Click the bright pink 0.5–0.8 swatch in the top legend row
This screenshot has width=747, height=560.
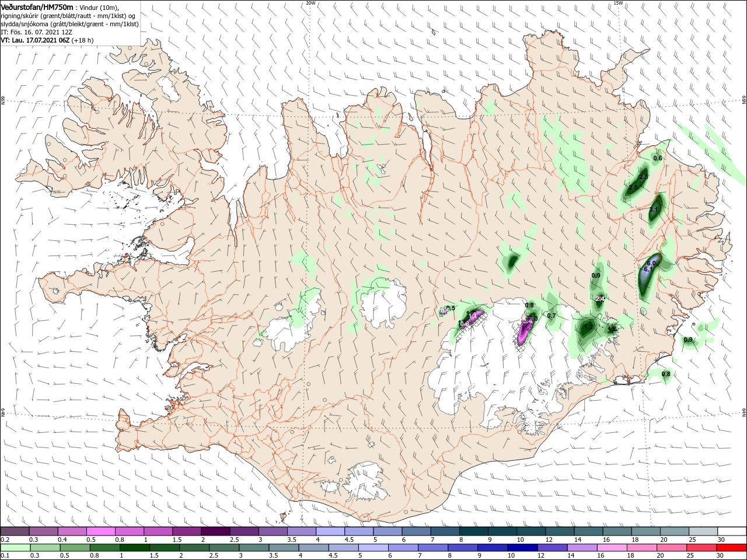[100, 531]
